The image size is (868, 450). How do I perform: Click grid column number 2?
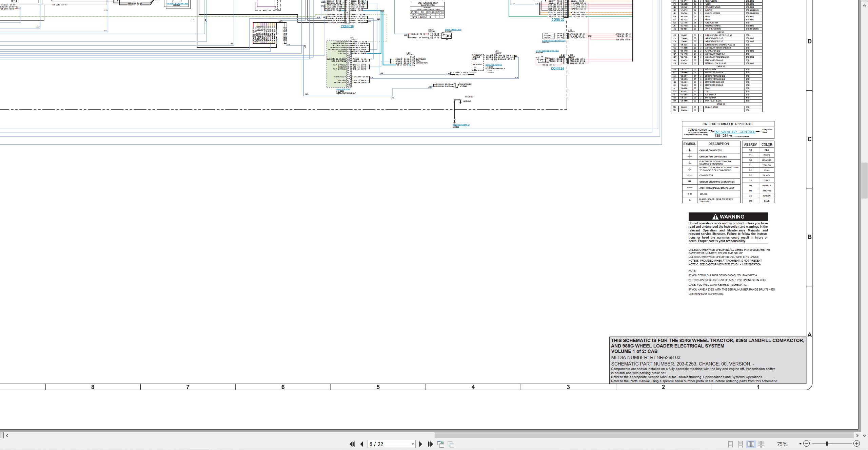(x=664, y=387)
